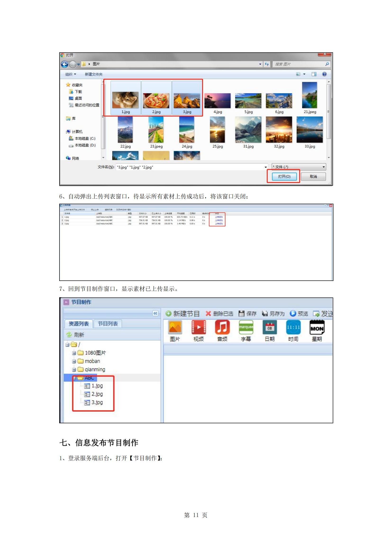Collapse the left panel with double-arrow button
This screenshot has height=554, width=392.
(x=155, y=313)
